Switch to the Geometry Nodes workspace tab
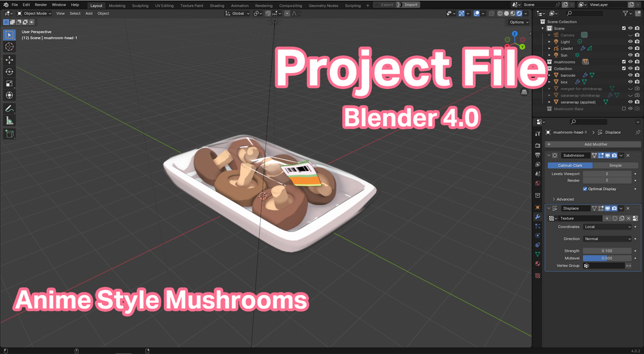Screen dimensions: 644x354 (322, 5)
